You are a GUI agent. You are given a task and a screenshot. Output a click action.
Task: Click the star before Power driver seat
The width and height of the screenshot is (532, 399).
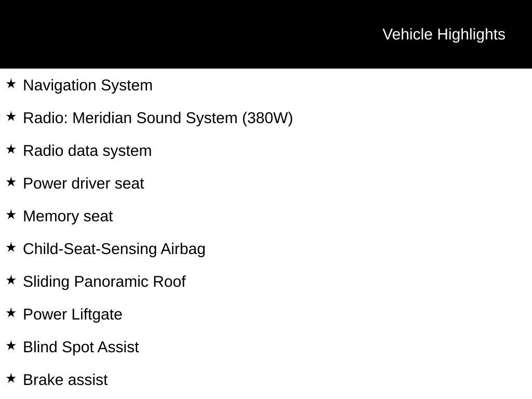click(11, 182)
